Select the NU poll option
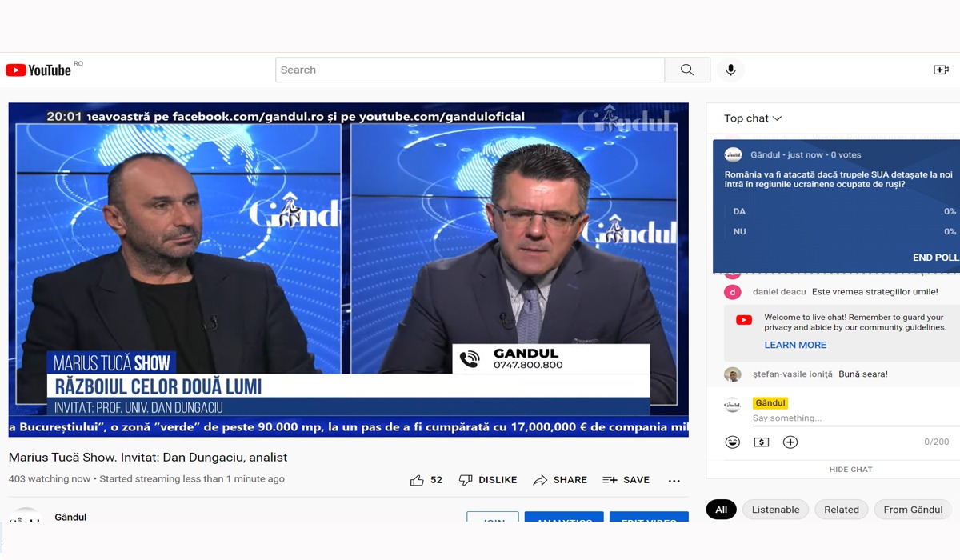This screenshot has width=960, height=560. [840, 232]
